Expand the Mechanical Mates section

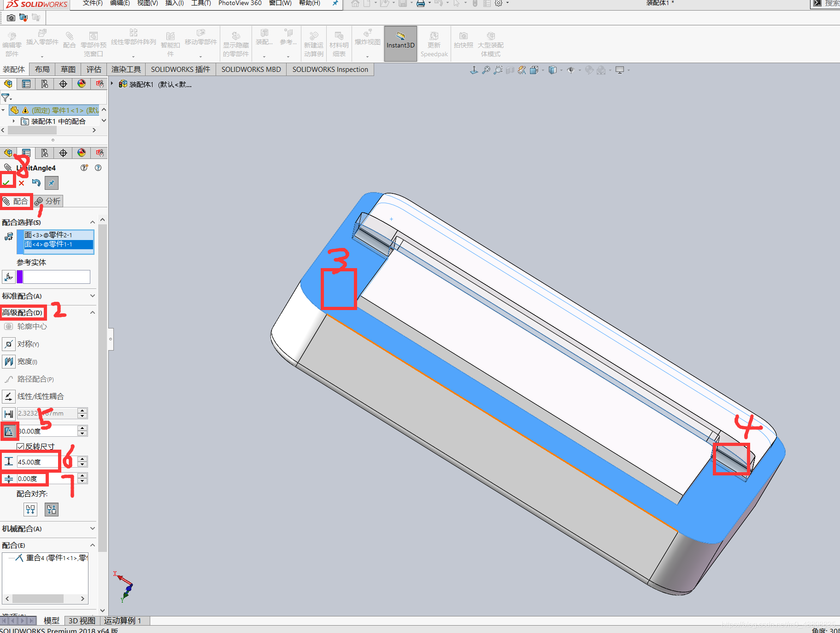click(x=92, y=528)
